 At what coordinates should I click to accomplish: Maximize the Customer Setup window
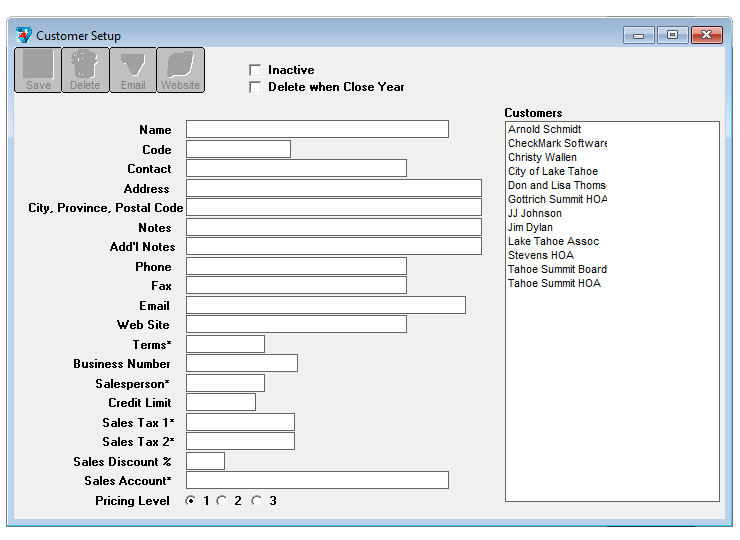(673, 35)
